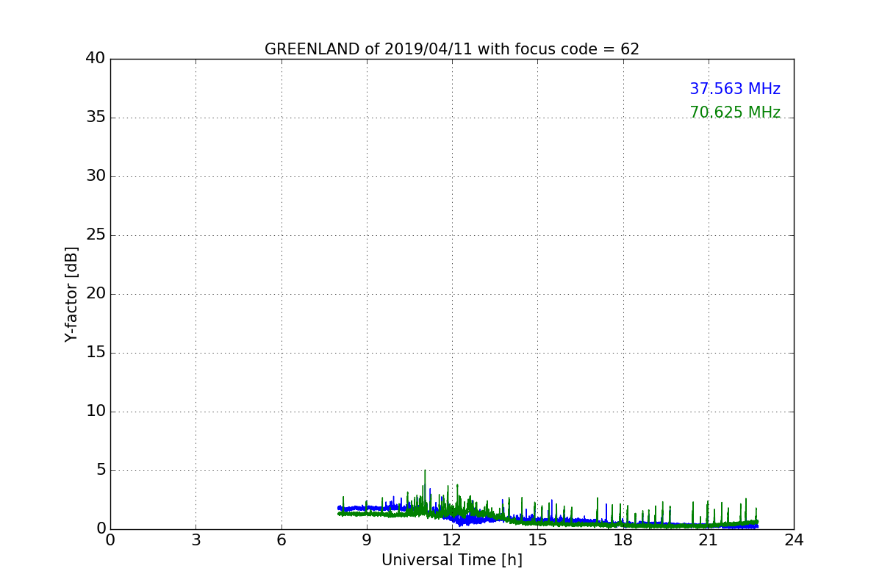This screenshot has width=882, height=588.
Task: Click the 'Y-factor [dB]' axis label
Action: [x=71, y=294]
